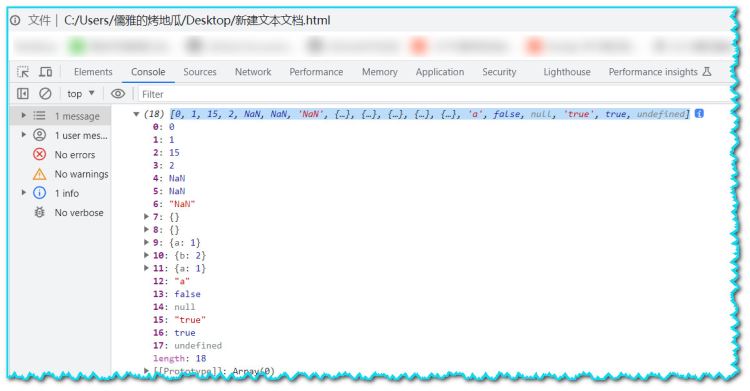Click array entry 6: "NaN" string
The width and height of the screenshot is (750, 391).
tap(174, 204)
